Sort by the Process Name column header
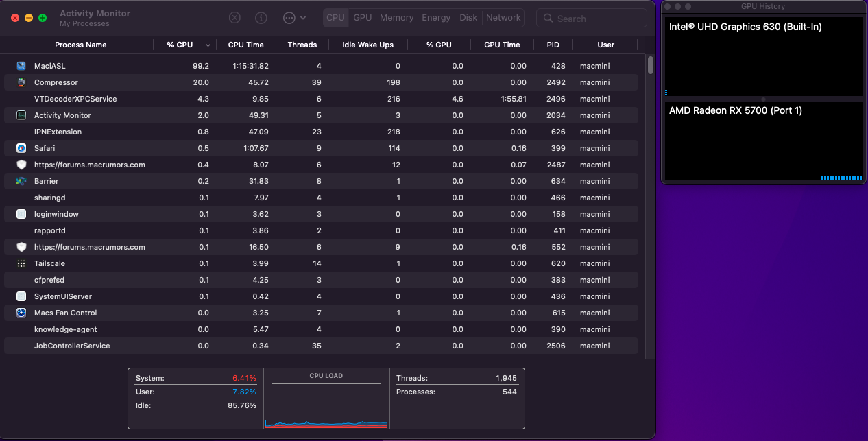Viewport: 868px width, 441px height. [x=81, y=45]
